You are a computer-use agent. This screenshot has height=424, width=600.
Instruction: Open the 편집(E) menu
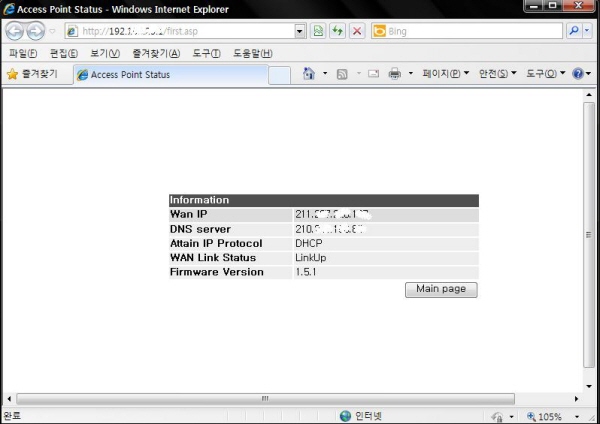[64, 53]
